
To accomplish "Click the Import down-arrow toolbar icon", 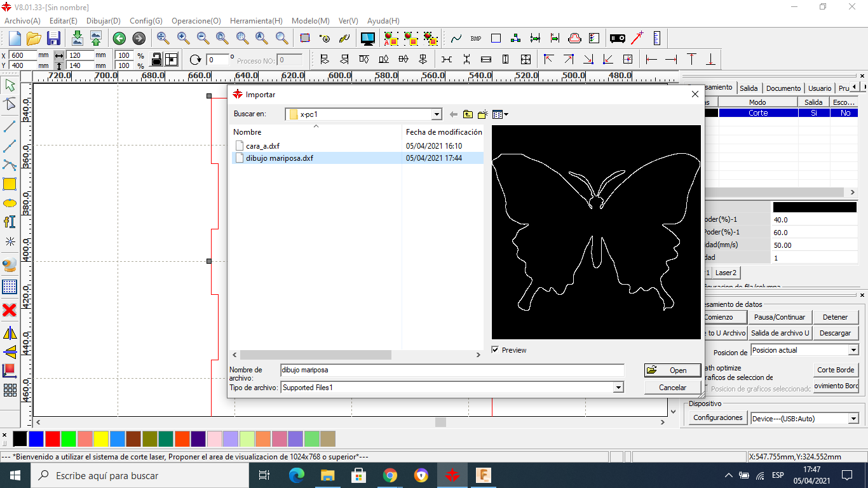I will point(78,38).
